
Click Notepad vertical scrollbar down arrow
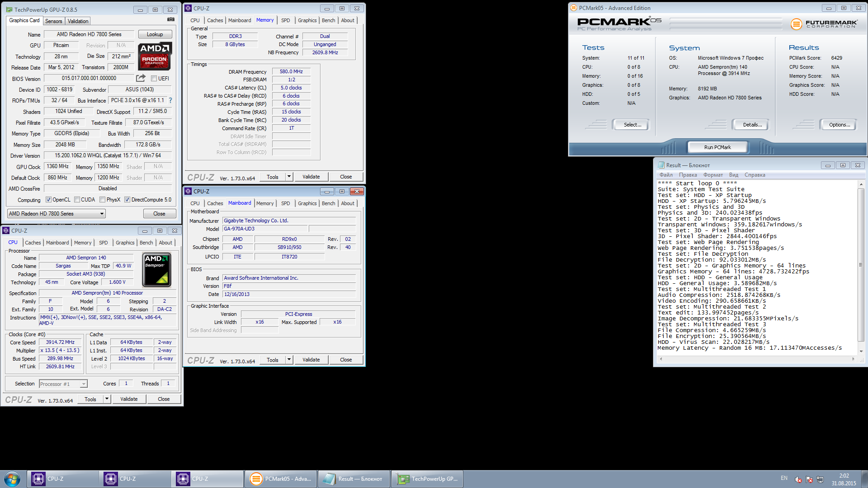pyautogui.click(x=861, y=351)
